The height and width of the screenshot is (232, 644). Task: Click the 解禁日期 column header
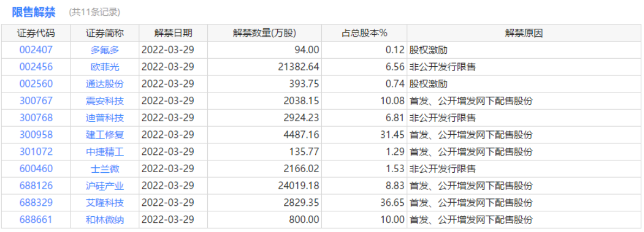pyautogui.click(x=173, y=33)
